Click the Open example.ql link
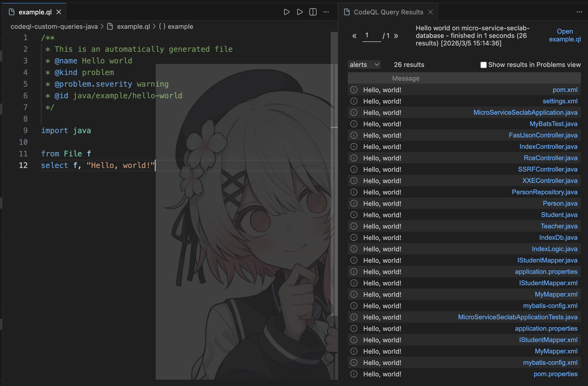Image resolution: width=588 pixels, height=386 pixels. pyautogui.click(x=565, y=35)
